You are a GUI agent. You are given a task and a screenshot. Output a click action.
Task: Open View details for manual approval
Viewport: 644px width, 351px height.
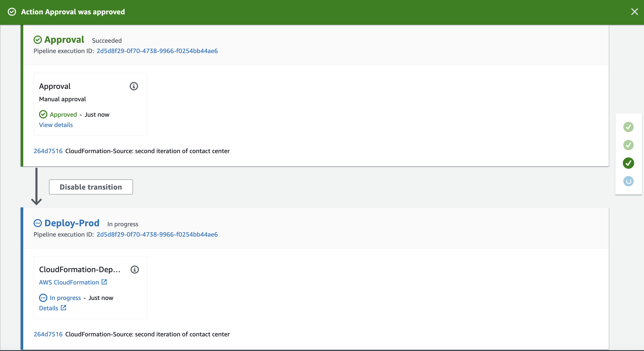(x=56, y=125)
